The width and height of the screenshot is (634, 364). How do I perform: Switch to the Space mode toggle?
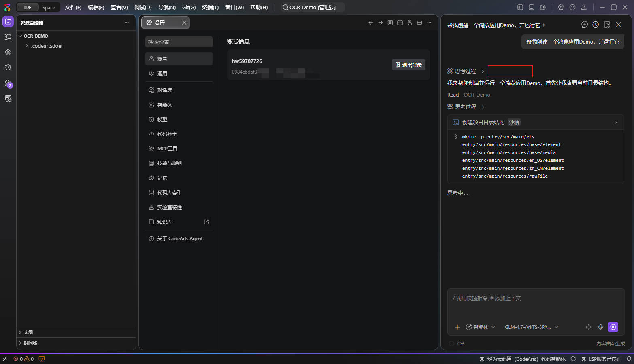tap(49, 7)
